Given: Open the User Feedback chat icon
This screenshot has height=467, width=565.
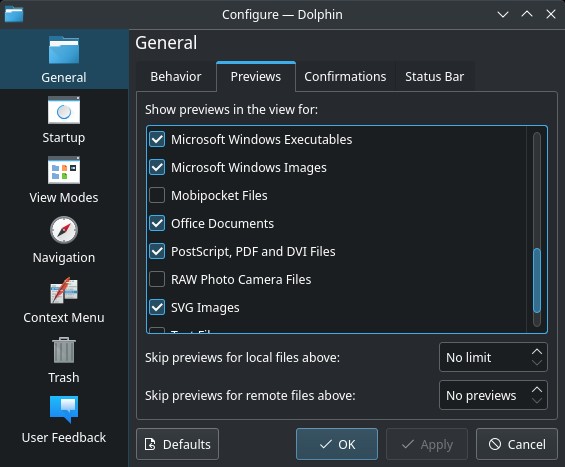Looking at the screenshot, I should (64, 409).
